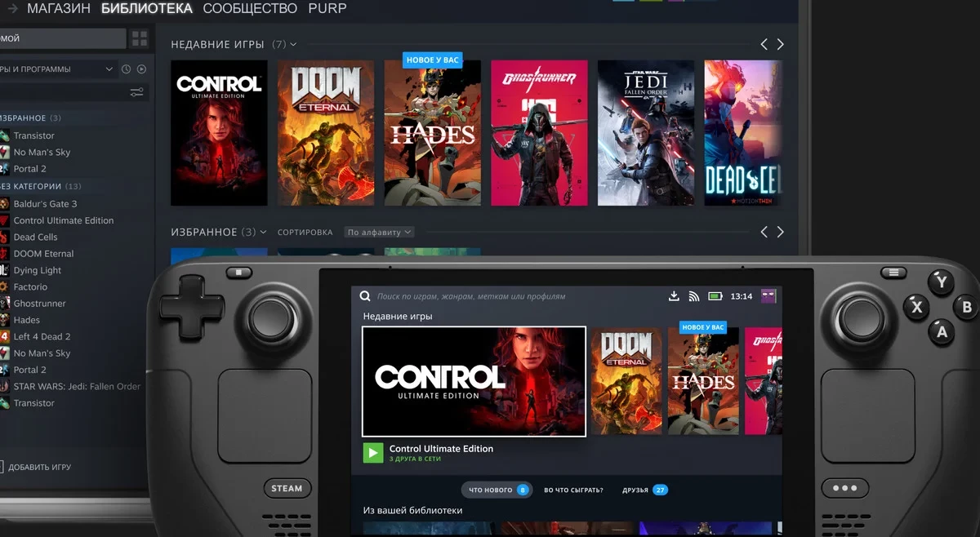The image size is (980, 537).
Task: Click the grid view icon beside the home button
Action: [x=140, y=38]
